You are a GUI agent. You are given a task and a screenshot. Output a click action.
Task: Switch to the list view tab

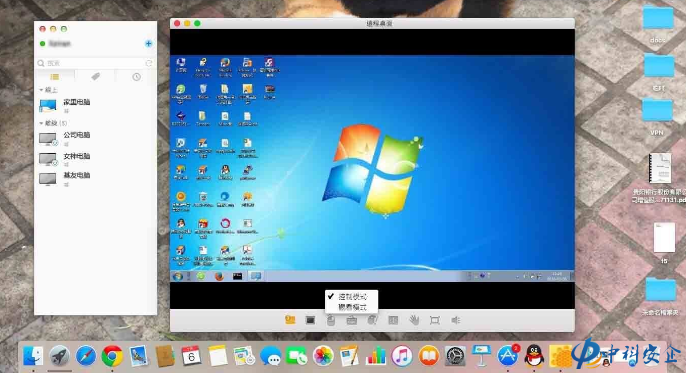(55, 77)
